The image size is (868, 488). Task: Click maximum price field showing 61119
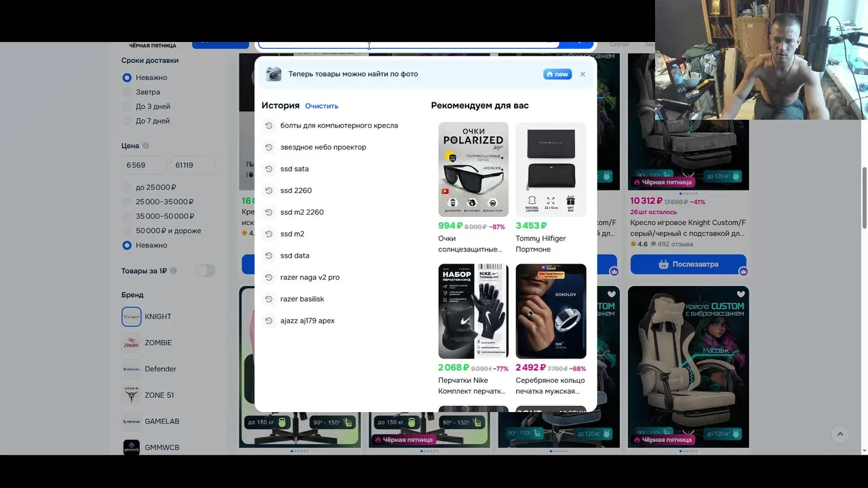pos(193,165)
